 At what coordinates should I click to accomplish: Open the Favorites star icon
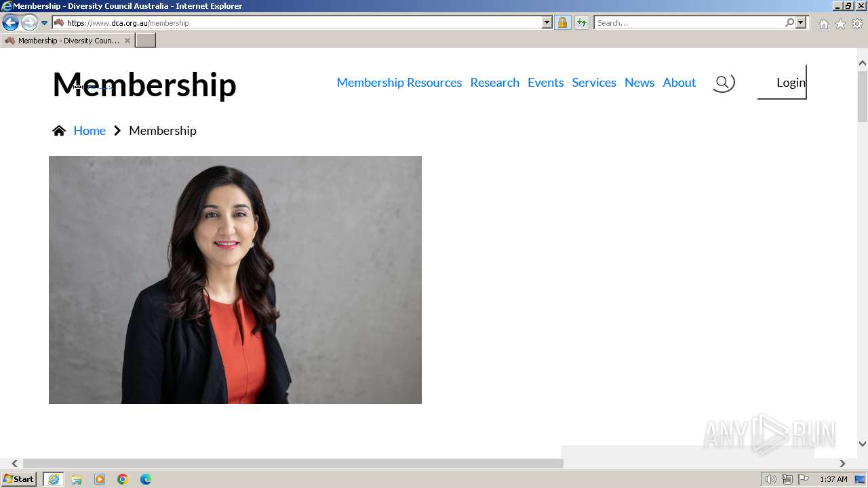pyautogui.click(x=840, y=24)
